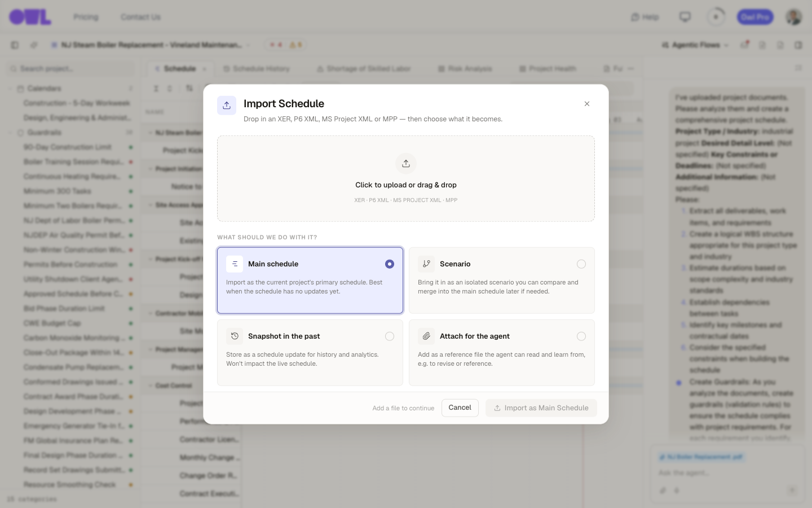The image size is (812, 508).
Task: Select the Snapshot in the past radio
Action: [x=390, y=336]
